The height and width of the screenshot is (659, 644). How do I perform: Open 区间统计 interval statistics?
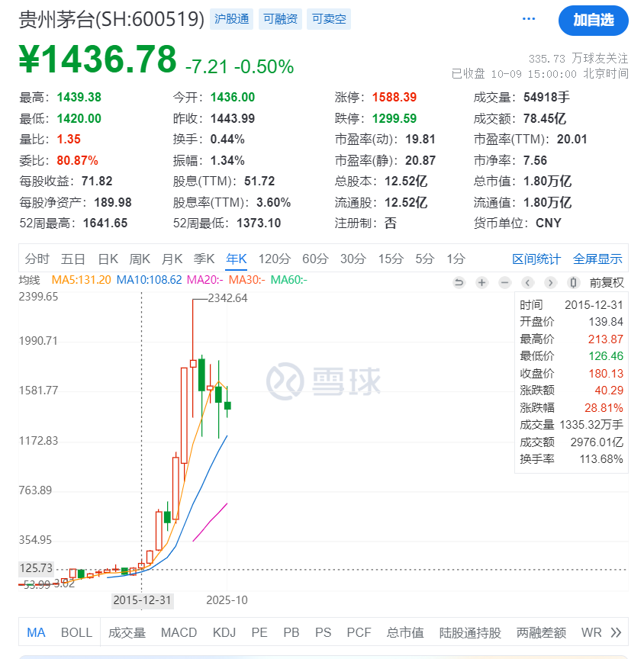(x=536, y=259)
